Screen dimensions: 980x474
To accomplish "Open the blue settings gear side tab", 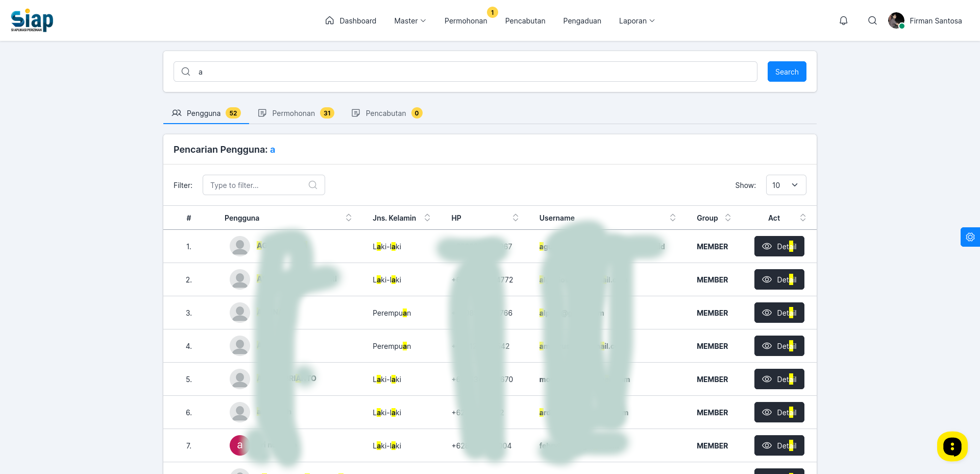I will point(970,237).
